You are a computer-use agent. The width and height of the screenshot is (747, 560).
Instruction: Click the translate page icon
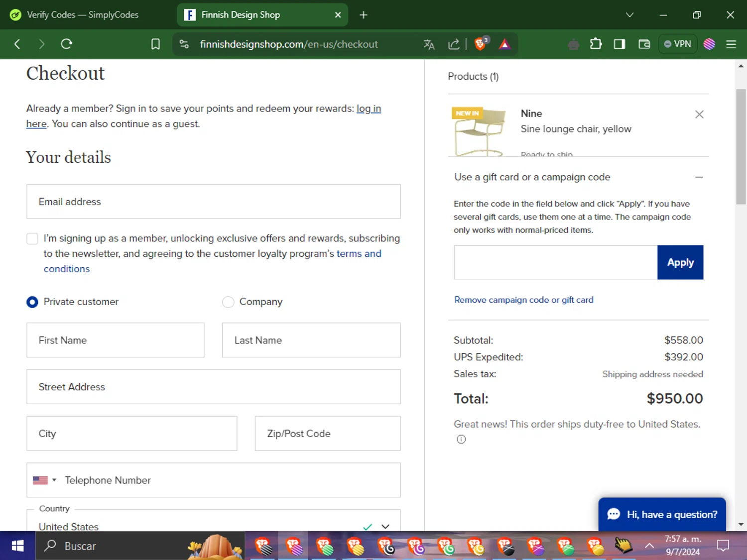tap(429, 44)
